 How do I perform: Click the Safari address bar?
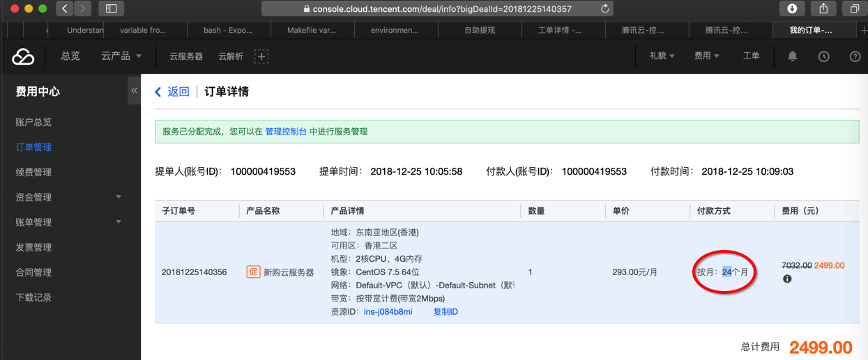(x=437, y=9)
